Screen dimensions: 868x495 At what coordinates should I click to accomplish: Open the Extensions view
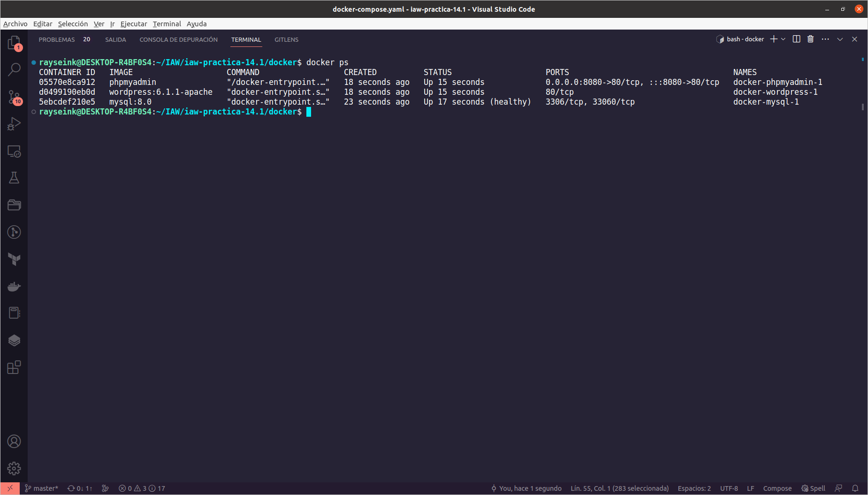click(14, 367)
